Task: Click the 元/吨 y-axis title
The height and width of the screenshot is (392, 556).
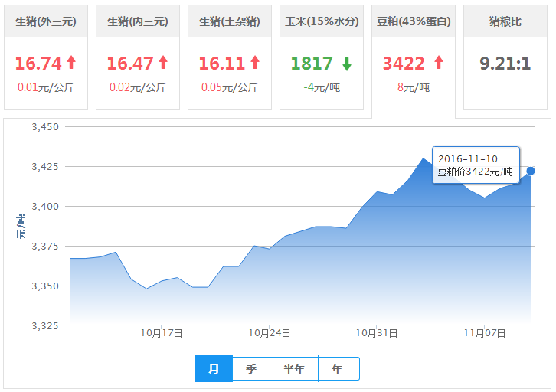Action: 21,226
